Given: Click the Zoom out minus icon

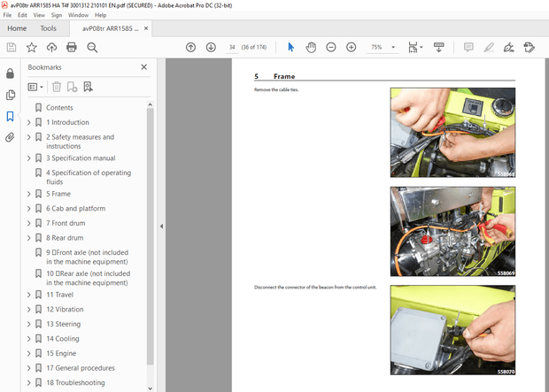Looking at the screenshot, I should (331, 47).
